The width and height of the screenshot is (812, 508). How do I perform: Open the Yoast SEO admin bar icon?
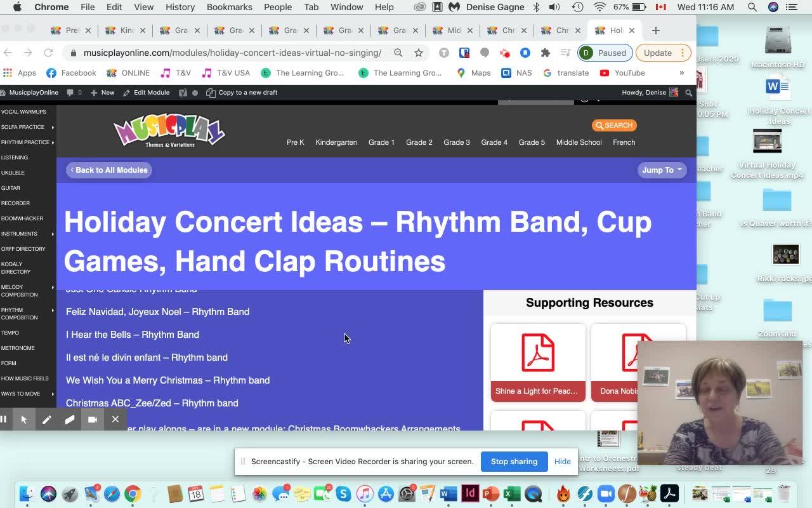point(183,93)
